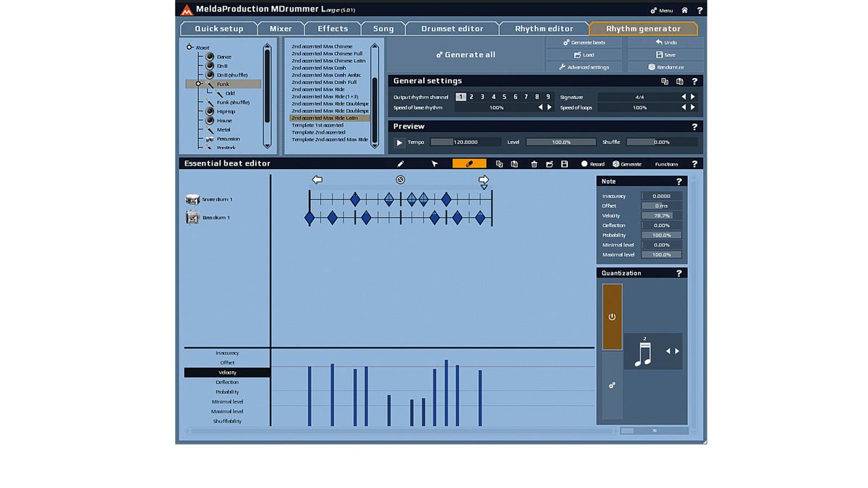Open help for Essential beat editor
Image resolution: width=868 pixels, height=488 pixels.
tap(694, 164)
